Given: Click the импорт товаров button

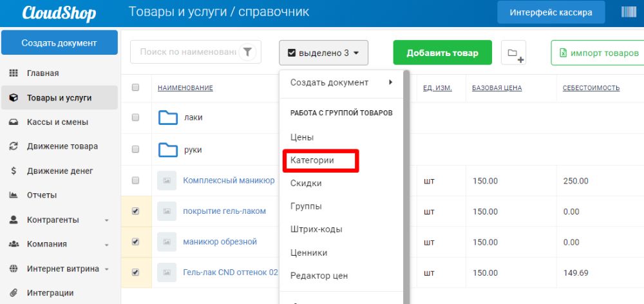Looking at the screenshot, I should coord(598,53).
